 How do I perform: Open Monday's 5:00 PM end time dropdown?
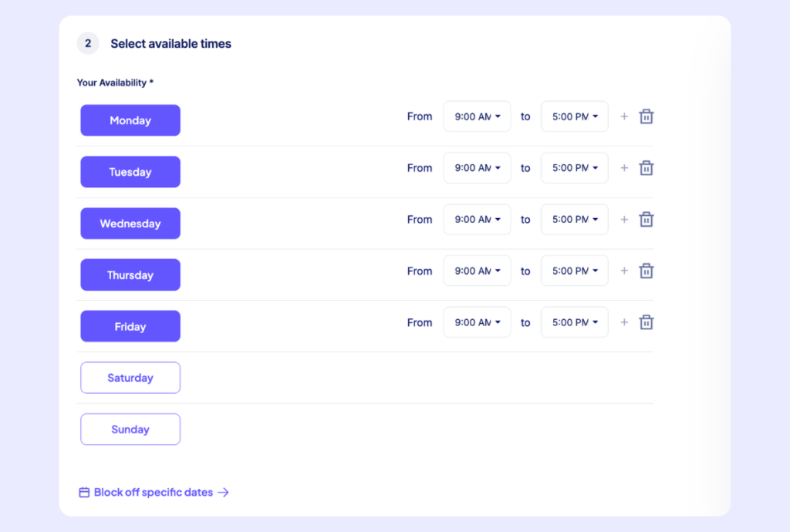[x=574, y=116]
